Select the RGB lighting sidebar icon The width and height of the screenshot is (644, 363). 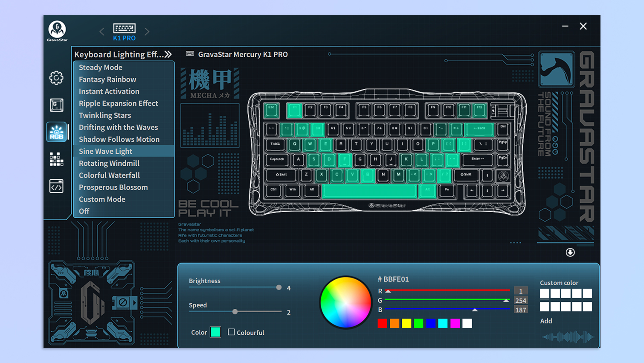click(56, 132)
